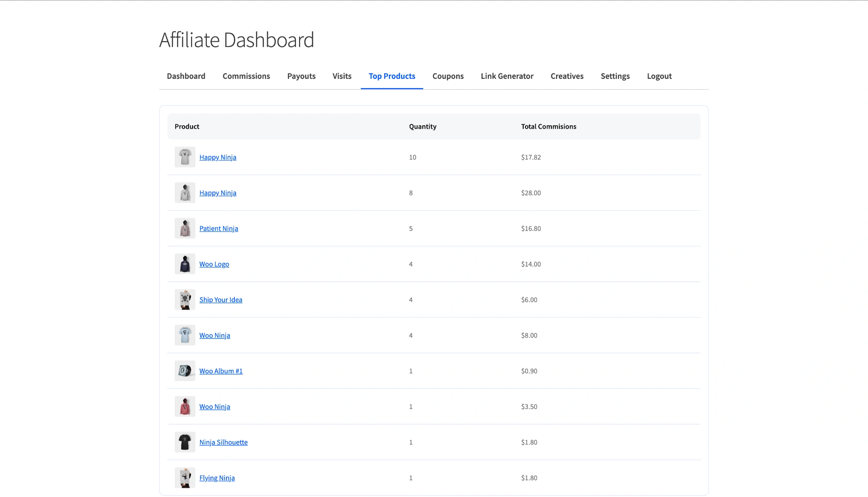Viewport: 868px width, 497px height.
Task: Click the Woo Album #1 record thumbnail
Action: [185, 371]
